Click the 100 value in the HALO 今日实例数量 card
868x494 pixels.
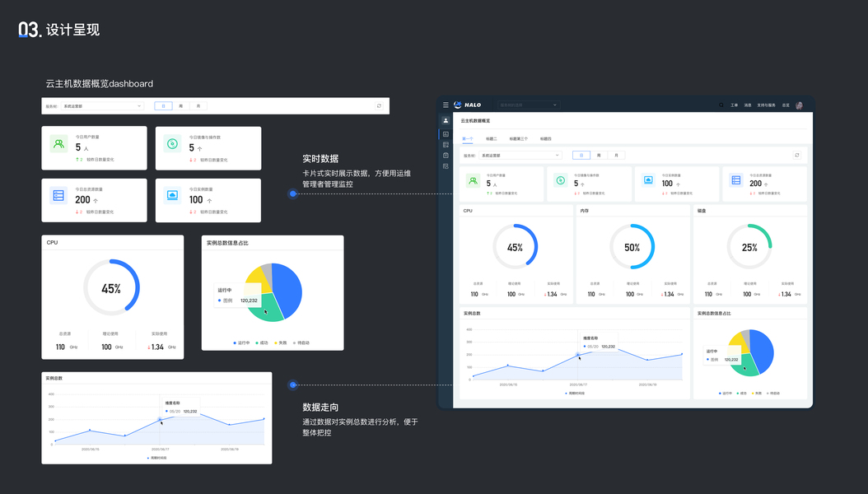[667, 184]
